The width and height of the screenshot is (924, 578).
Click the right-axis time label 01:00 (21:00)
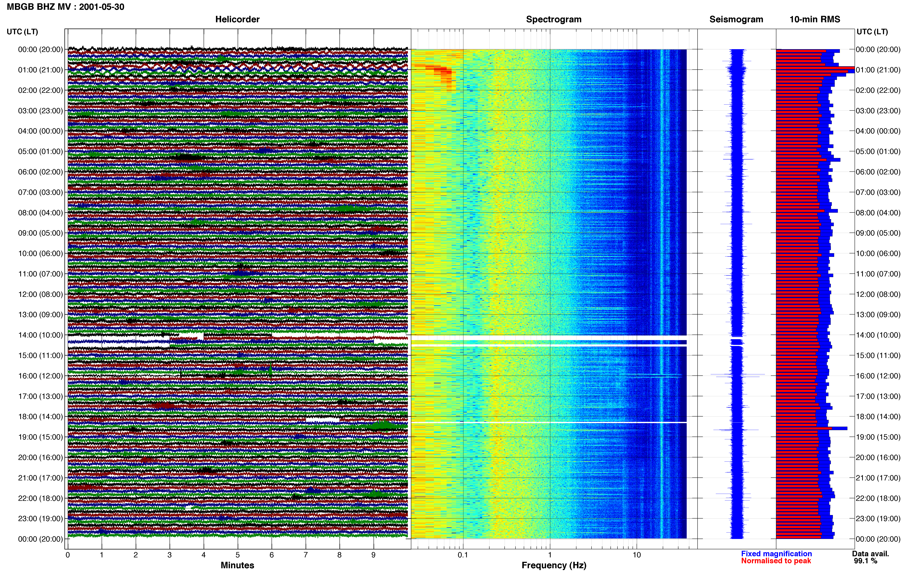878,70
